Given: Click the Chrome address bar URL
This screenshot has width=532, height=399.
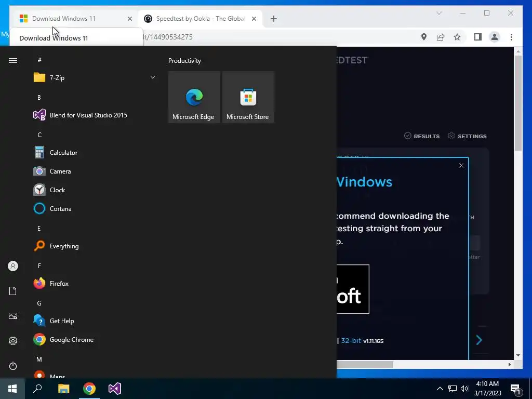Looking at the screenshot, I should [168, 37].
